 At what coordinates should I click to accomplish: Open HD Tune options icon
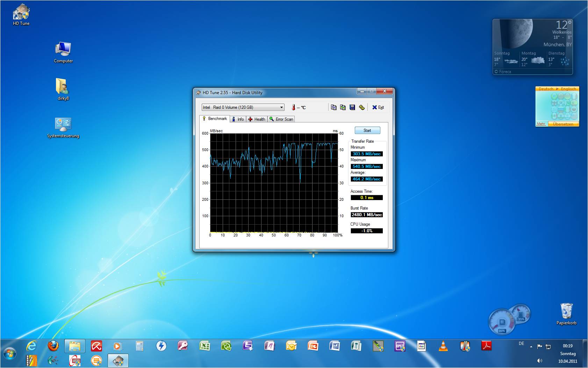pos(362,107)
